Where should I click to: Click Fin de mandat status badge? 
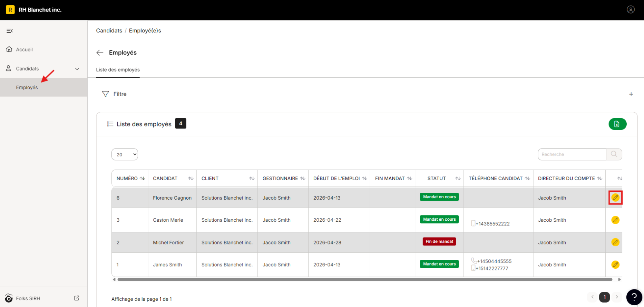439,241
